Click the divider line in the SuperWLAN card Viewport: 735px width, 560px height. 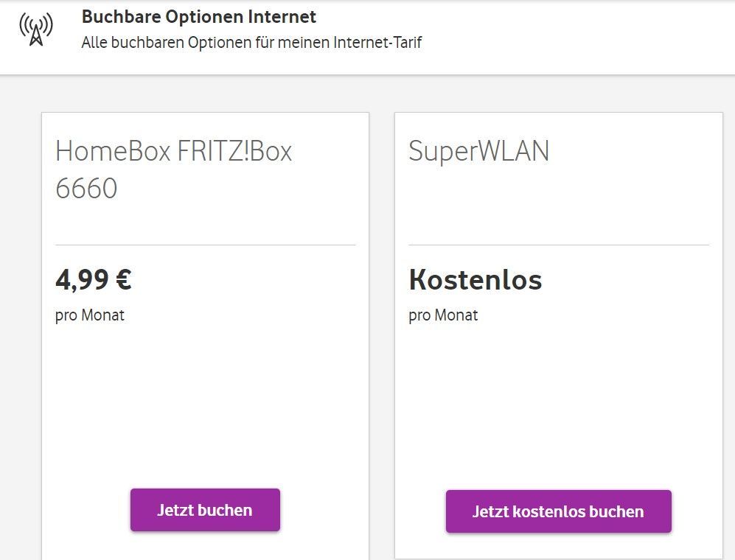[558, 245]
